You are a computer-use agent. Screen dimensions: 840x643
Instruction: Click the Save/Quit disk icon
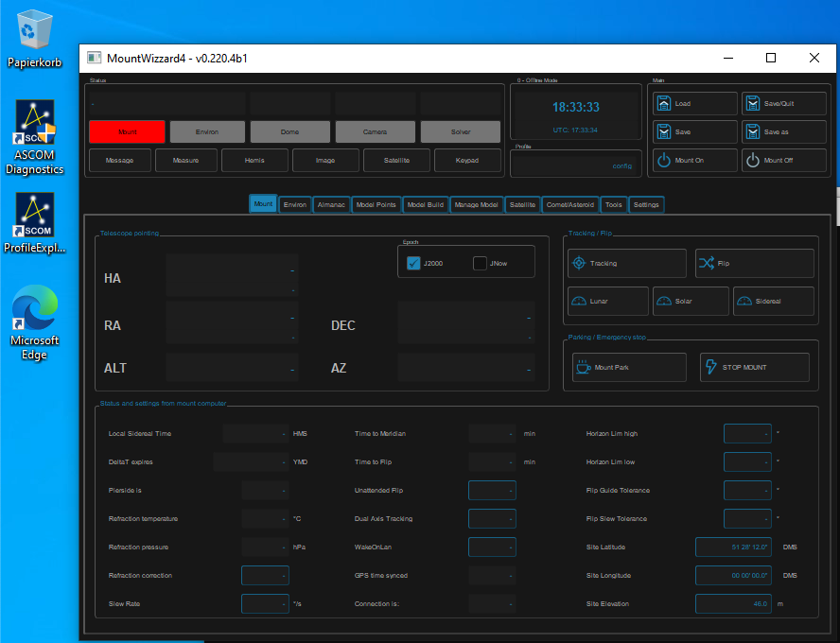(x=753, y=103)
